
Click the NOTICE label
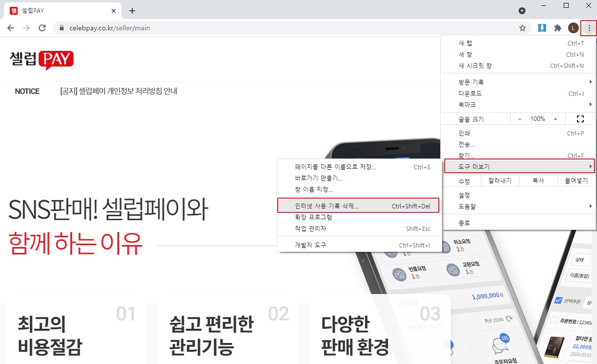pyautogui.click(x=27, y=91)
